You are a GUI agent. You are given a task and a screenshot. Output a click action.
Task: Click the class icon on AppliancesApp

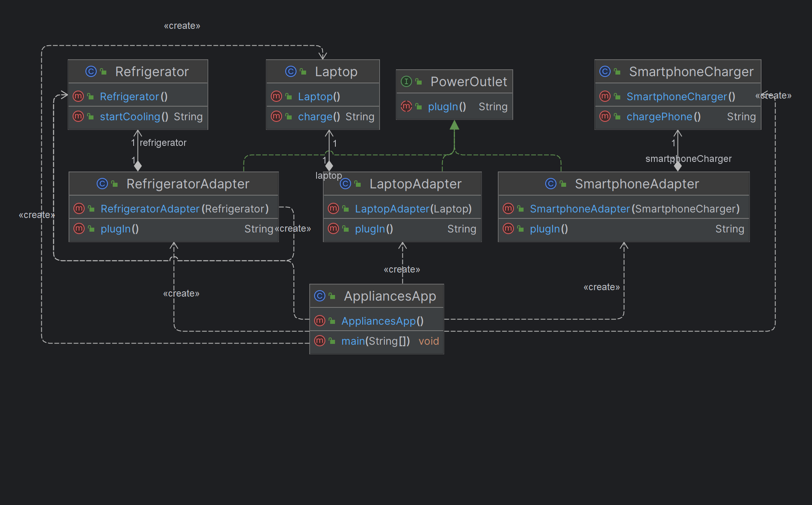point(319,296)
